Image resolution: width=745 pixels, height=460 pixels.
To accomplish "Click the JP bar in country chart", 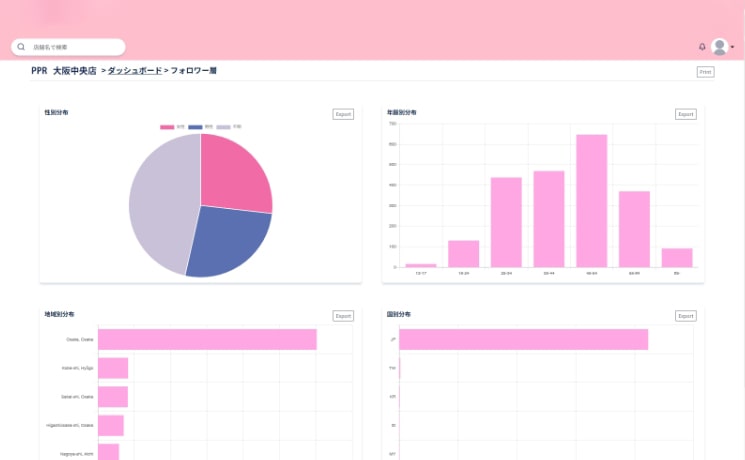I will [x=523, y=340].
